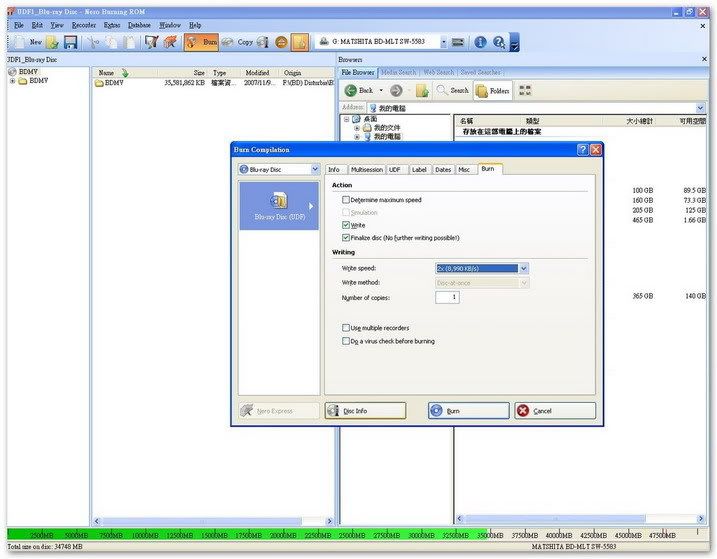Click the dialog help question mark button
This screenshot has height=559, width=717.
point(583,150)
